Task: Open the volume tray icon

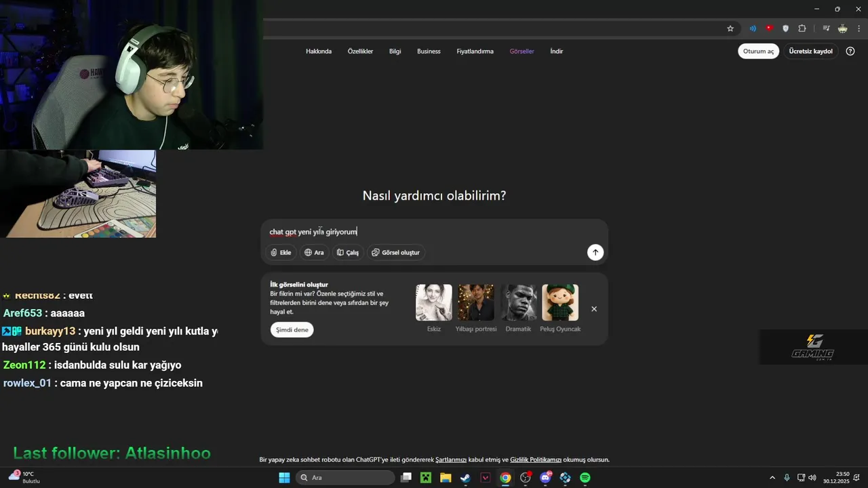Action: (x=812, y=478)
